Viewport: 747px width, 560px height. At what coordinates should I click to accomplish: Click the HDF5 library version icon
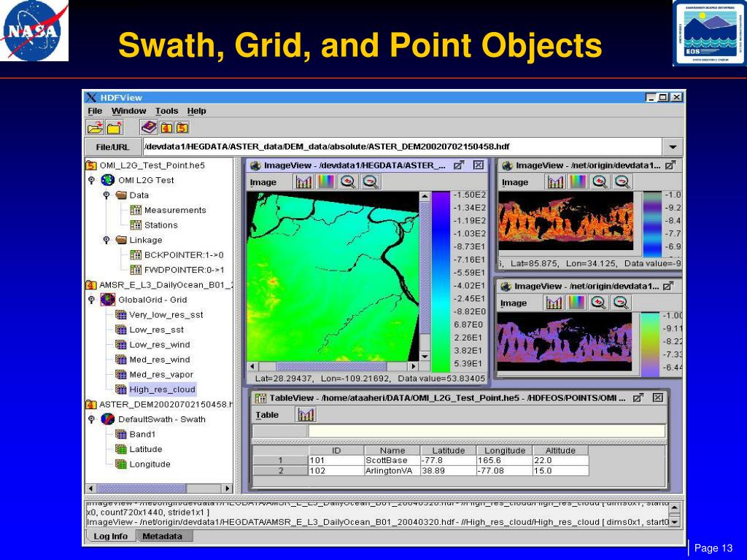point(182,127)
